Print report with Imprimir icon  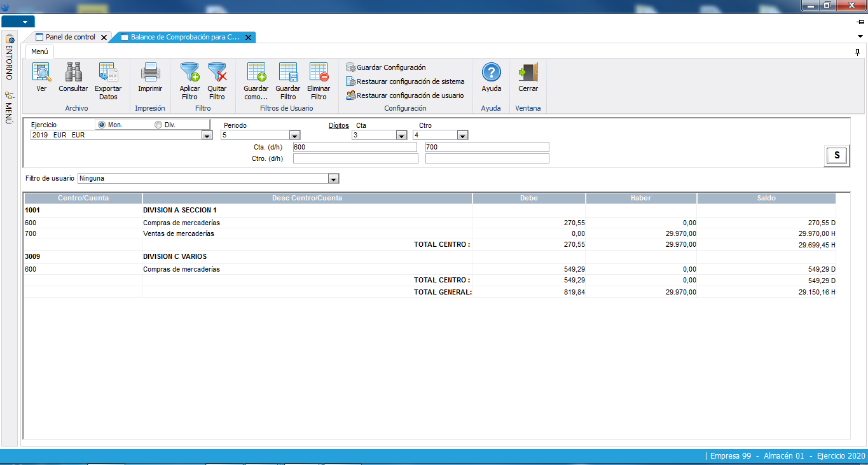[x=150, y=73]
